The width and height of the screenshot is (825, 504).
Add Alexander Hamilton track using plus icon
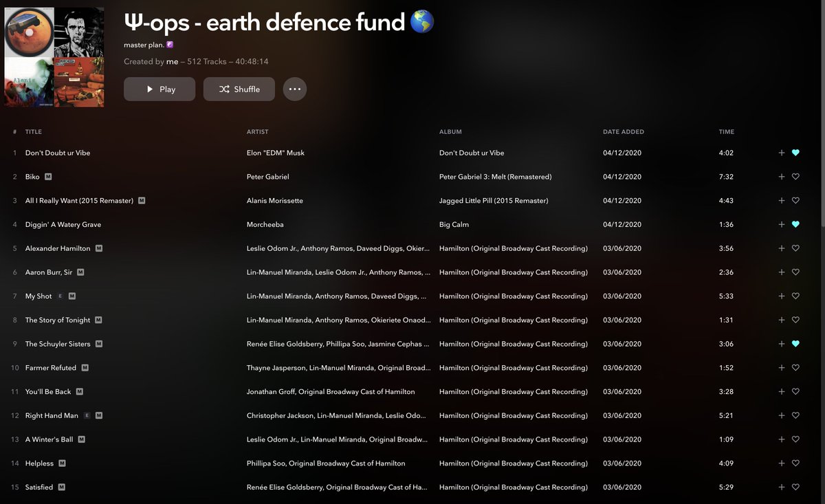coord(782,248)
